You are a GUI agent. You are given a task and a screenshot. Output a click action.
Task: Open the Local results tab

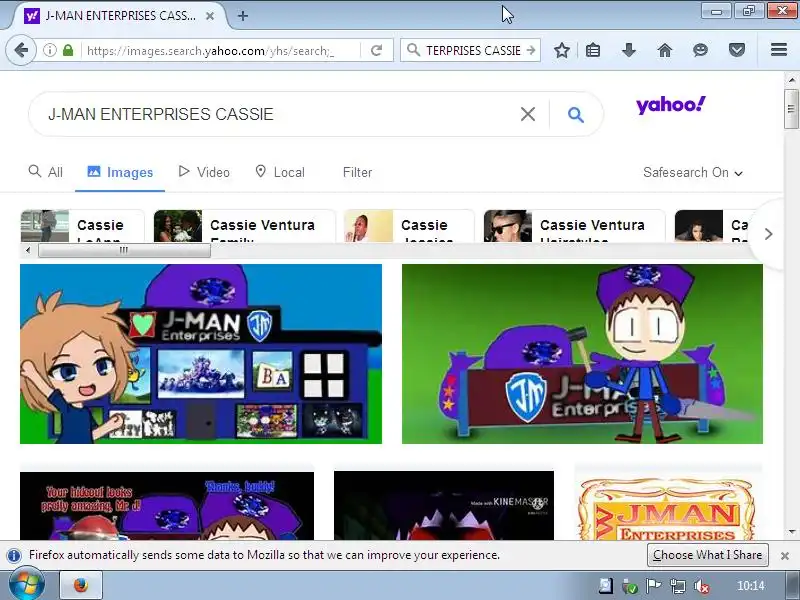(x=280, y=172)
